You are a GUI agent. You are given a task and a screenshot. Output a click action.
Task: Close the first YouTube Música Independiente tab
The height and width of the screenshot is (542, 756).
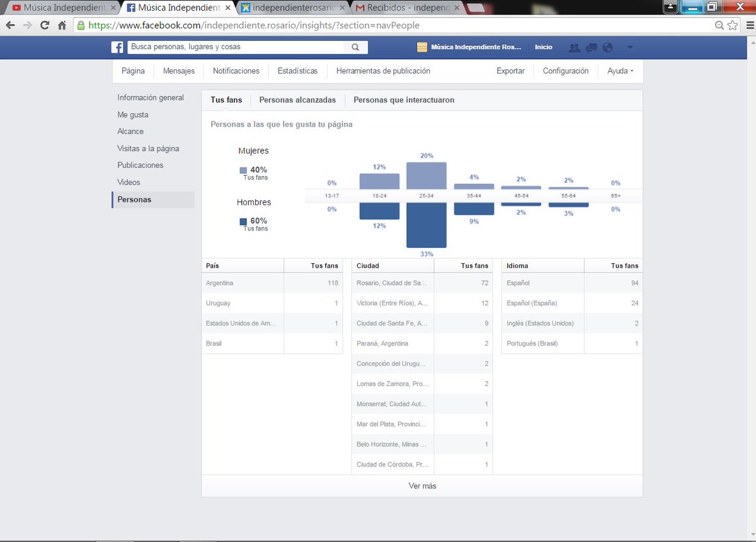coord(113,8)
